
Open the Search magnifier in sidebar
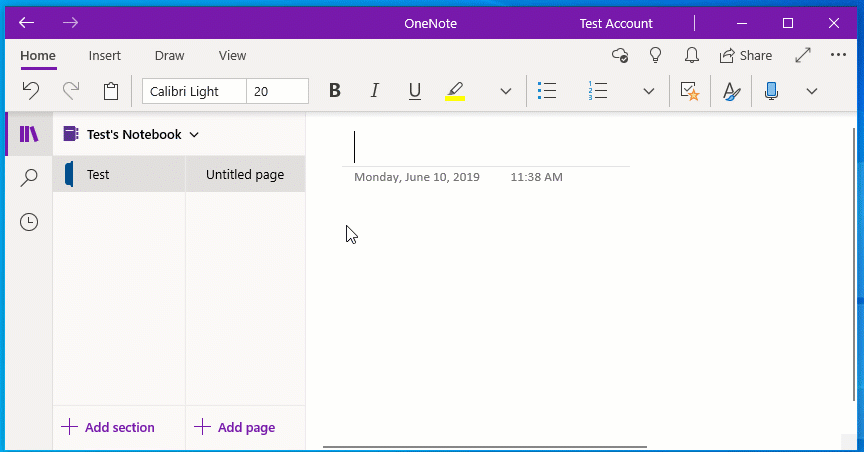[x=29, y=178]
